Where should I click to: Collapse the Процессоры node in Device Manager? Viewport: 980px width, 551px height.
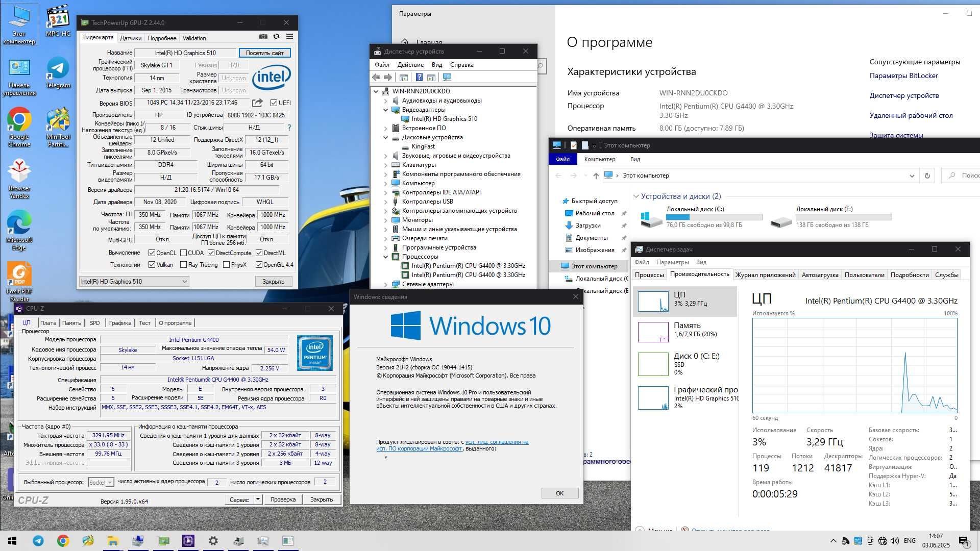click(386, 257)
